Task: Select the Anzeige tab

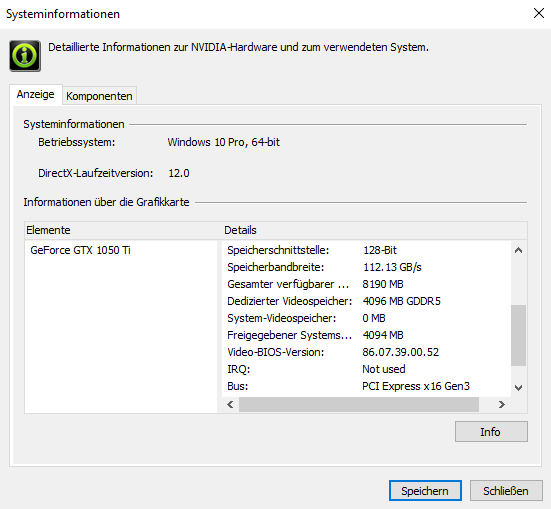Action: click(35, 94)
